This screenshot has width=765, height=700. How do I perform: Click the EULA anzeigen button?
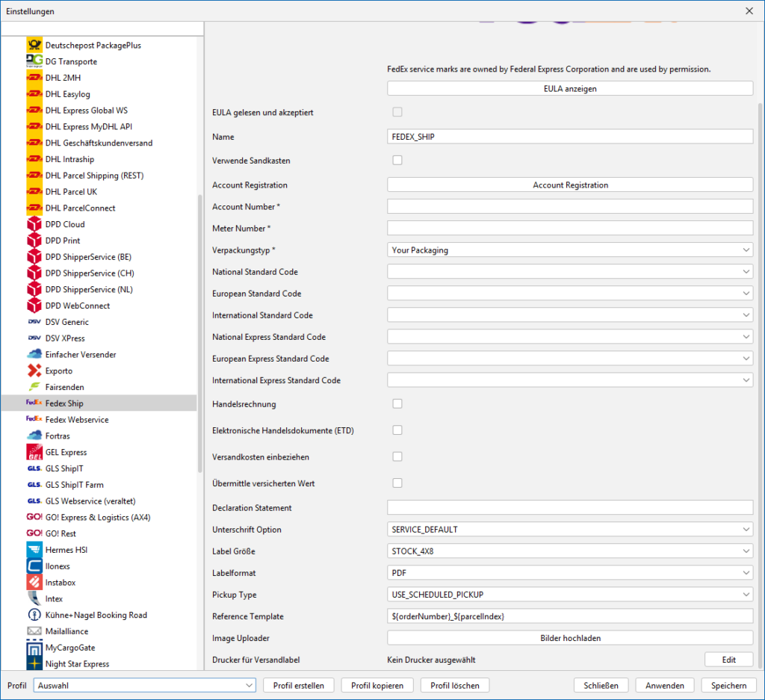coord(569,89)
